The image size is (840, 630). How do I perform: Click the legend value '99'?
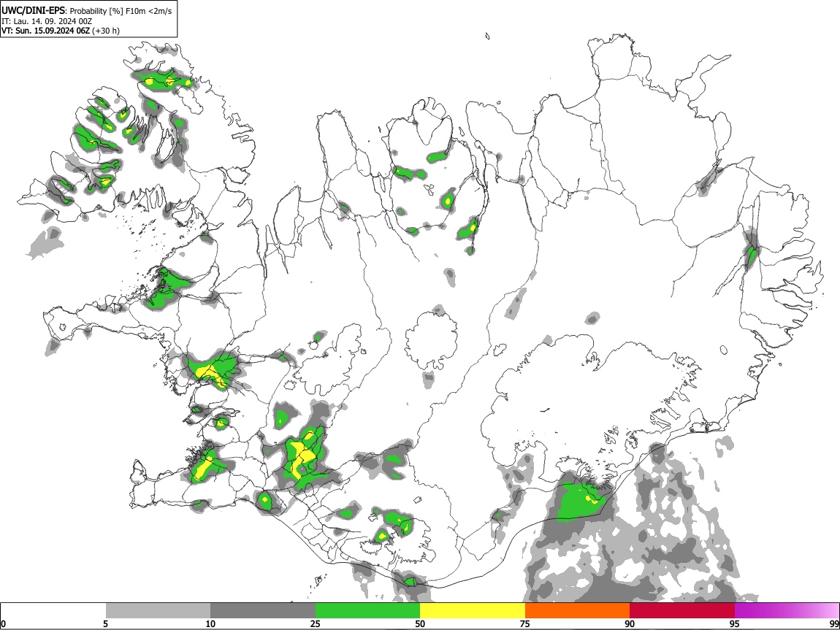click(x=834, y=623)
